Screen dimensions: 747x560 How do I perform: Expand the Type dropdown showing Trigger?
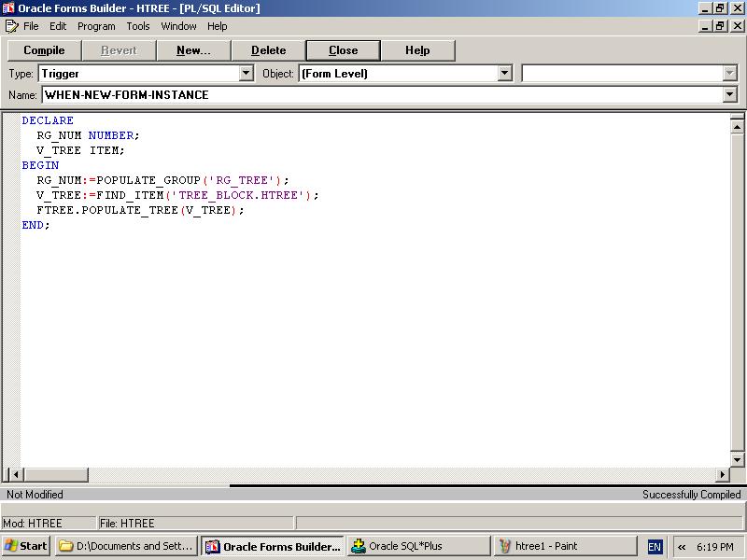[247, 73]
